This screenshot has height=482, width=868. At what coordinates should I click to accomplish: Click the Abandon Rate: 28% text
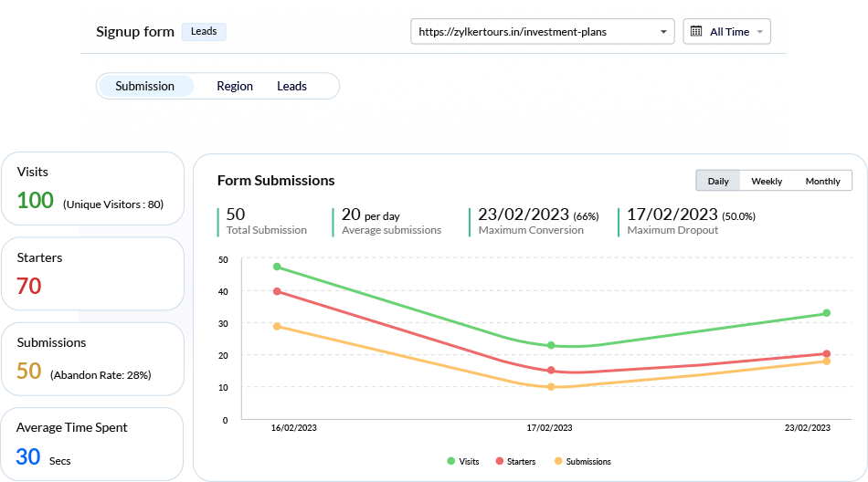coord(101,375)
